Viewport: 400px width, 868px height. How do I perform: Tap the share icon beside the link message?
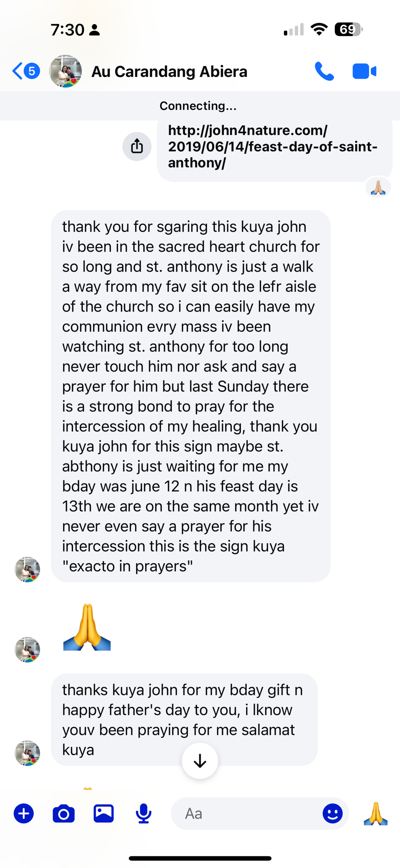coord(137,146)
